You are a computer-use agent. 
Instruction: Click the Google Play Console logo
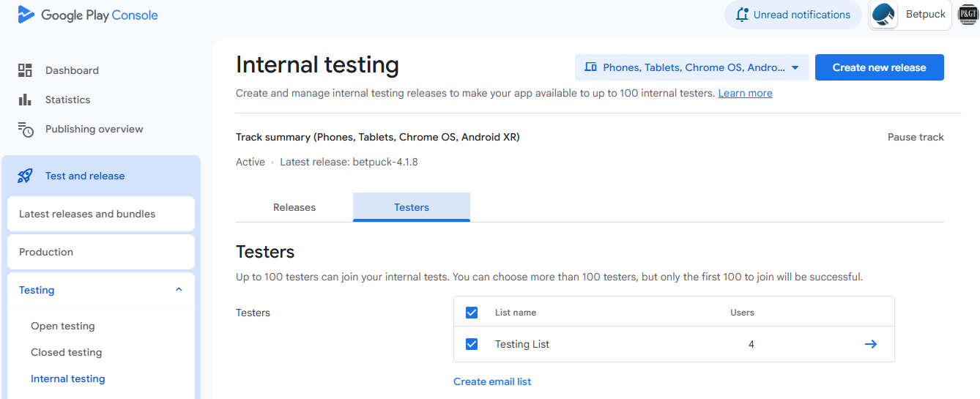tap(87, 15)
